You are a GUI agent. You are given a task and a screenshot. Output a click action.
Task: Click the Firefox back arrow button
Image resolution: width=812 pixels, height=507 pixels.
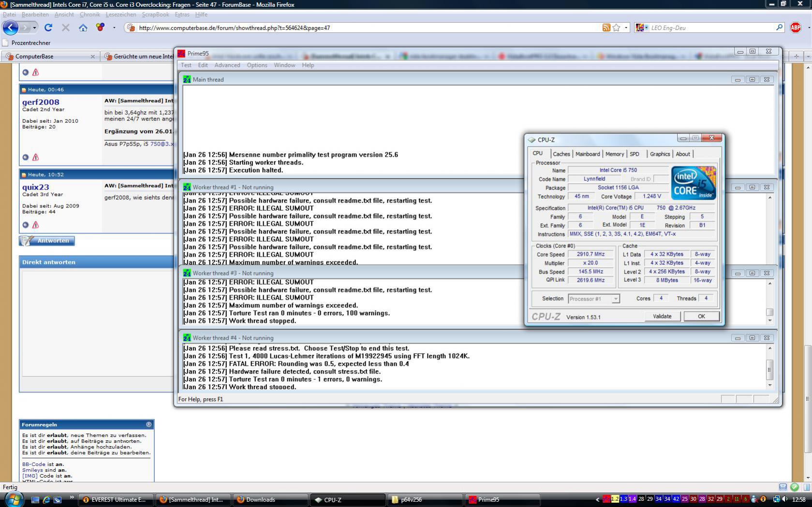coord(11,28)
